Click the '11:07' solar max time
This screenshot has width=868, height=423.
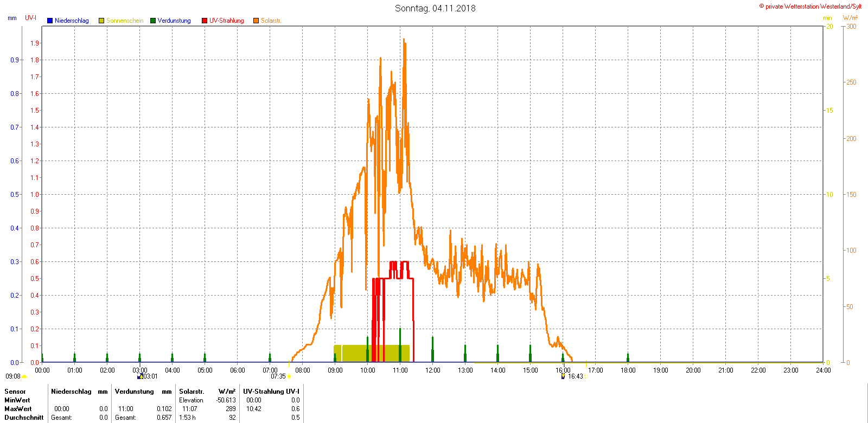[190, 409]
